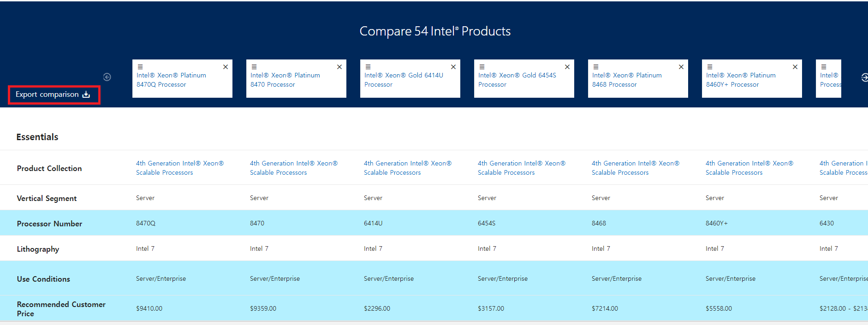The height and width of the screenshot is (325, 868).
Task: Open 6454S column Product Collection link
Action: click(x=522, y=168)
